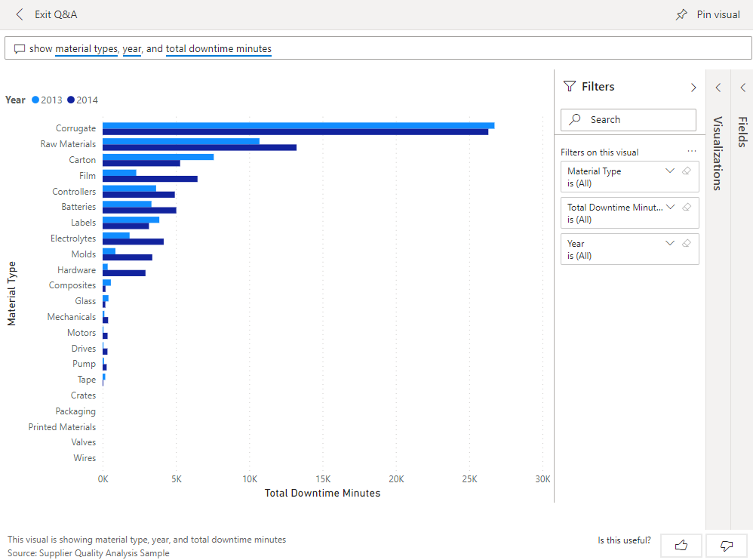Expand the Material Type filter card
This screenshot has width=753, height=560.
(x=672, y=171)
